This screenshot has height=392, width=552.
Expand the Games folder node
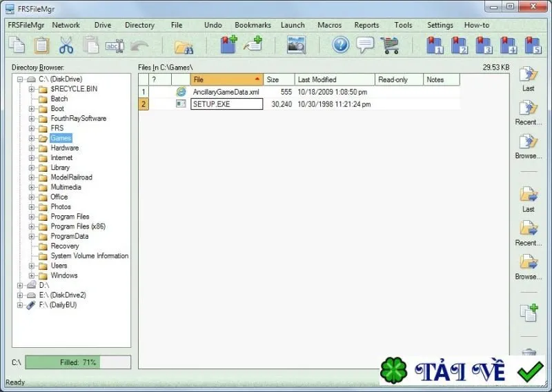pyautogui.click(x=32, y=139)
